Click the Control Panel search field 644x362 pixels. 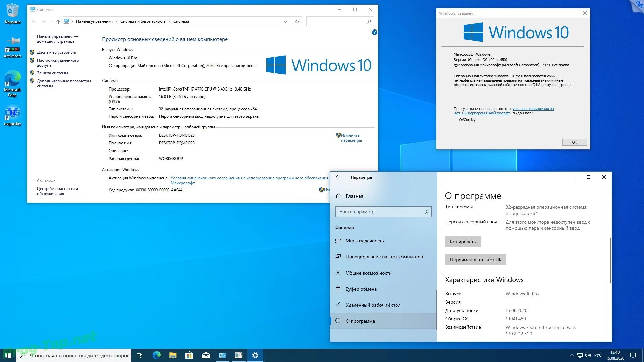point(339,21)
